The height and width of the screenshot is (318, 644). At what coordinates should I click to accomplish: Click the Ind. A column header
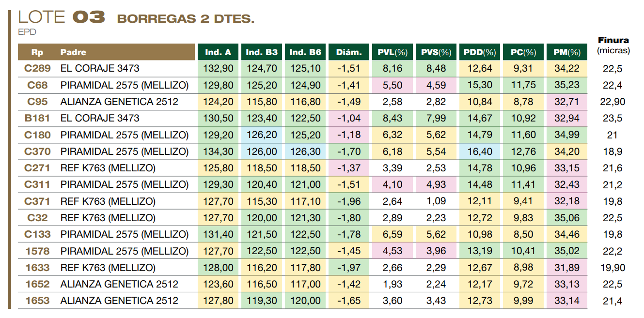[x=218, y=52]
